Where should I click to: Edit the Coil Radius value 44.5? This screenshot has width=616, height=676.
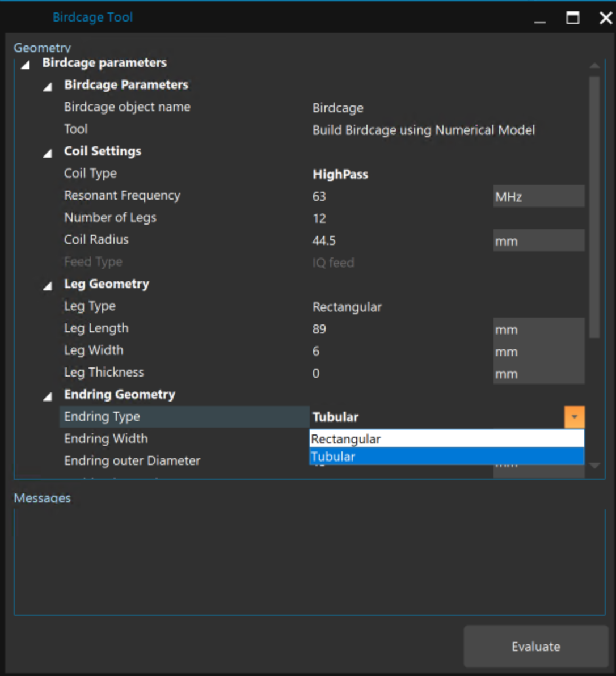pyautogui.click(x=397, y=240)
